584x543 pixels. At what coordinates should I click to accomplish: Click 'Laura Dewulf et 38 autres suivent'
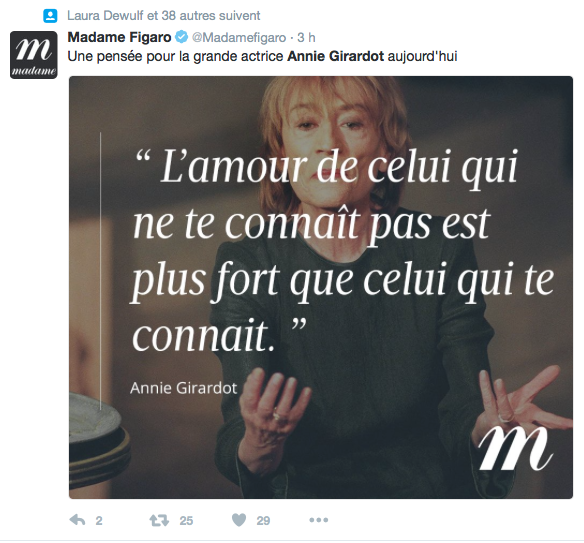pos(164,16)
